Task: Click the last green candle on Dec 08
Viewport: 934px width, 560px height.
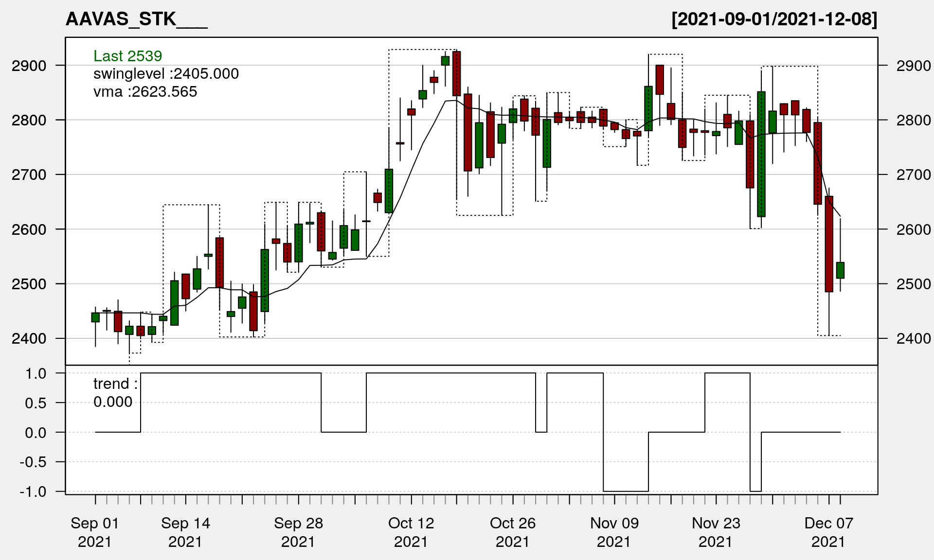Action: tap(840, 270)
